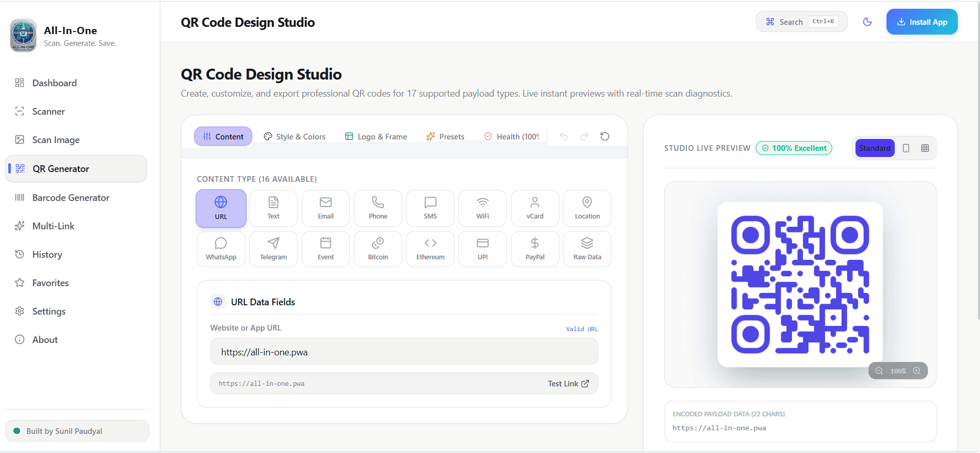Screen dimensions: 980x453
Task: Select the Raw Data content type
Action: click(587, 249)
